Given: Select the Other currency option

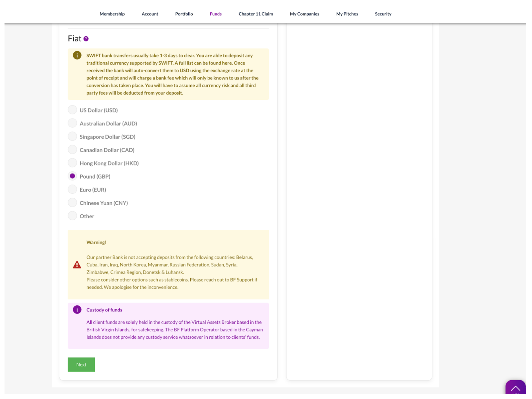Looking at the screenshot, I should coord(72,216).
